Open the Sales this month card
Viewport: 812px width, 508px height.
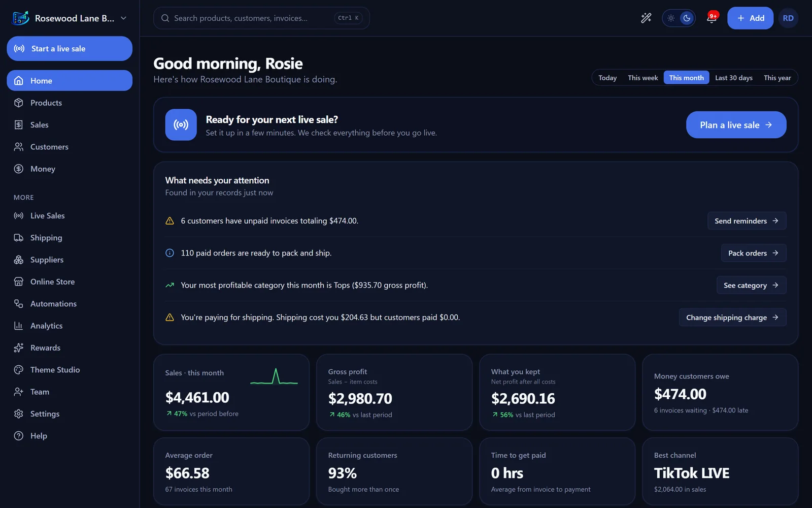pos(231,392)
